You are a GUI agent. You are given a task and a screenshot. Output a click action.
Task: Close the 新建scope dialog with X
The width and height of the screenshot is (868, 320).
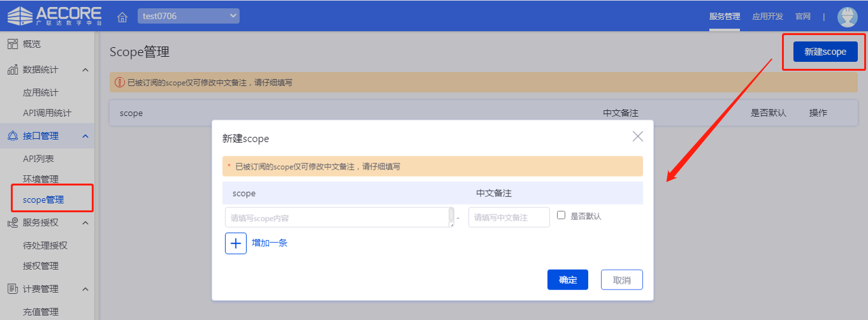click(637, 136)
